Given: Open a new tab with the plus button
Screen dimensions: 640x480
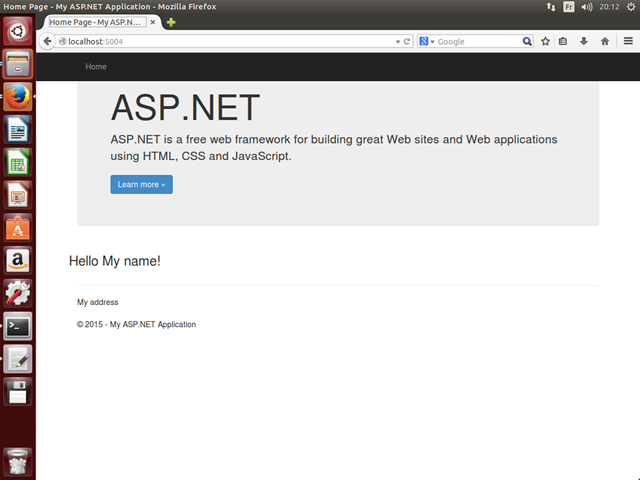Looking at the screenshot, I should [x=171, y=22].
